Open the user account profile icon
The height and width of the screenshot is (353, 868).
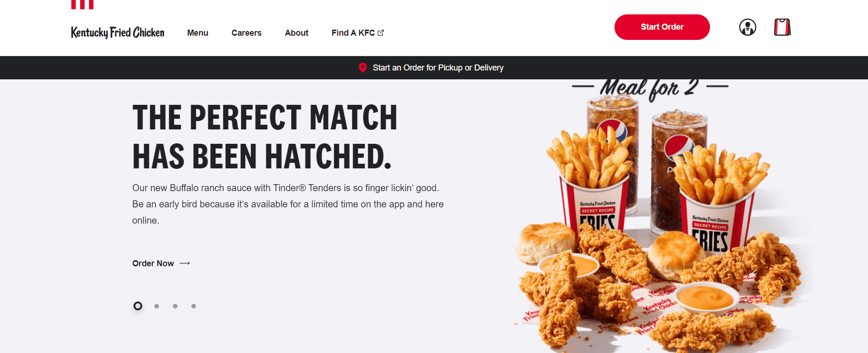click(748, 27)
